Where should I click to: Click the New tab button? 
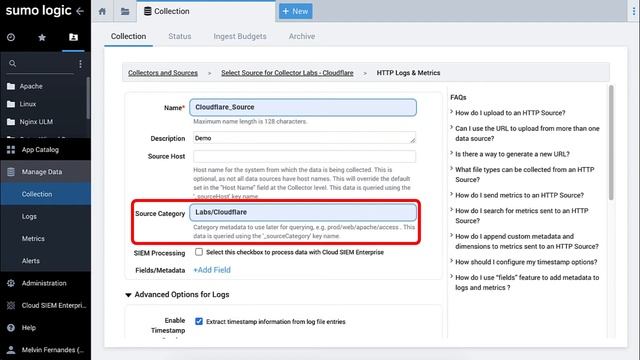pyautogui.click(x=296, y=11)
